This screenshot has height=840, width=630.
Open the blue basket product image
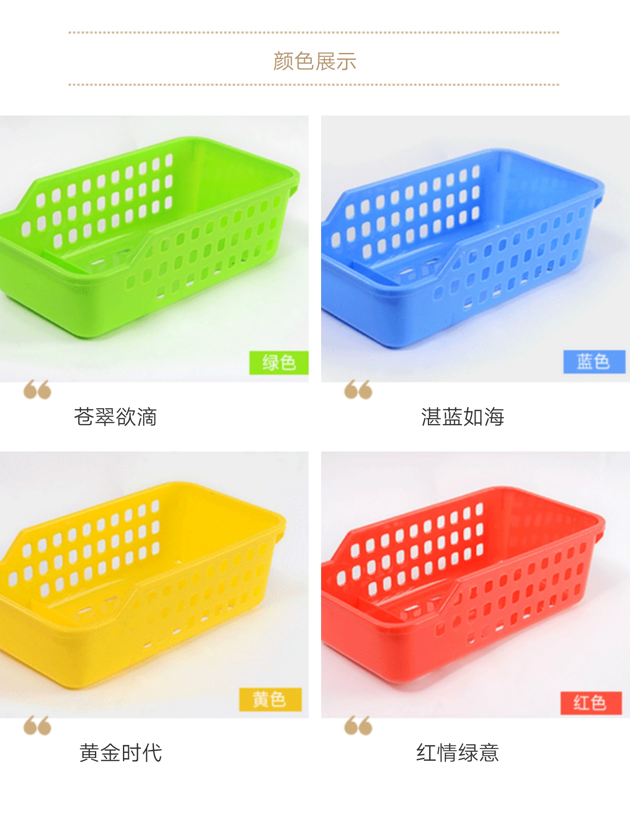[x=476, y=248]
